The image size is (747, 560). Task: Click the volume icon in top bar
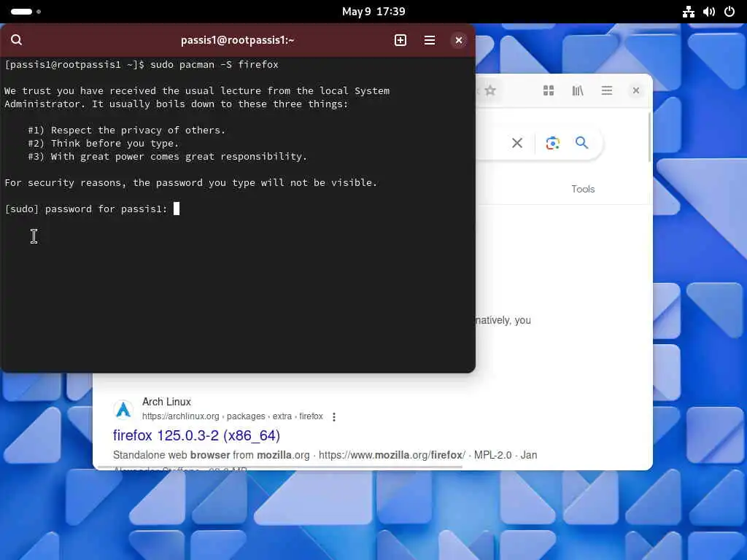709,12
